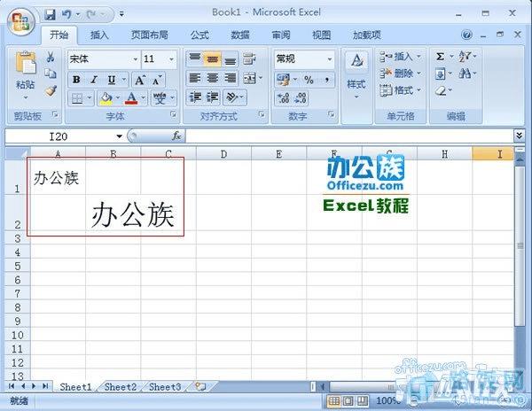Insert a new worksheet tab
Image resolution: width=532 pixels, height=411 pixels.
pyautogui.click(x=201, y=386)
